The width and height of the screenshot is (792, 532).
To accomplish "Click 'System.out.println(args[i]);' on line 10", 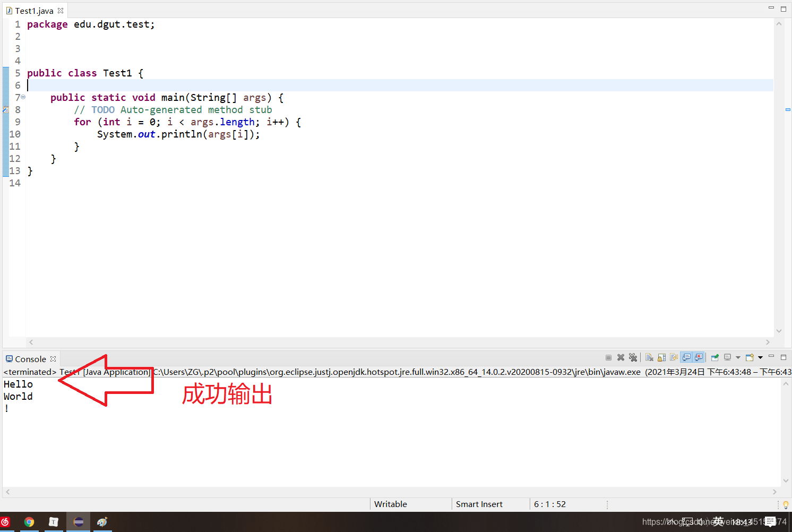I will coord(178,134).
